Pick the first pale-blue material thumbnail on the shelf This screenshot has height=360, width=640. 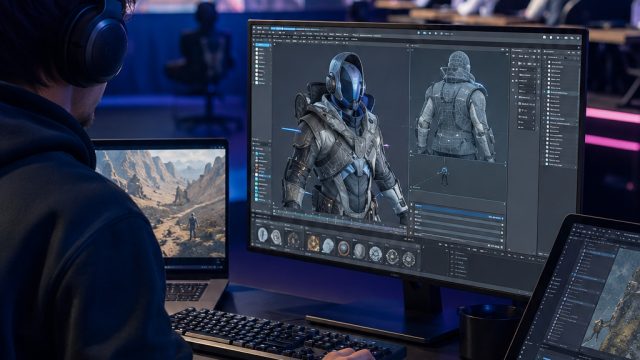pyautogui.click(x=262, y=234)
